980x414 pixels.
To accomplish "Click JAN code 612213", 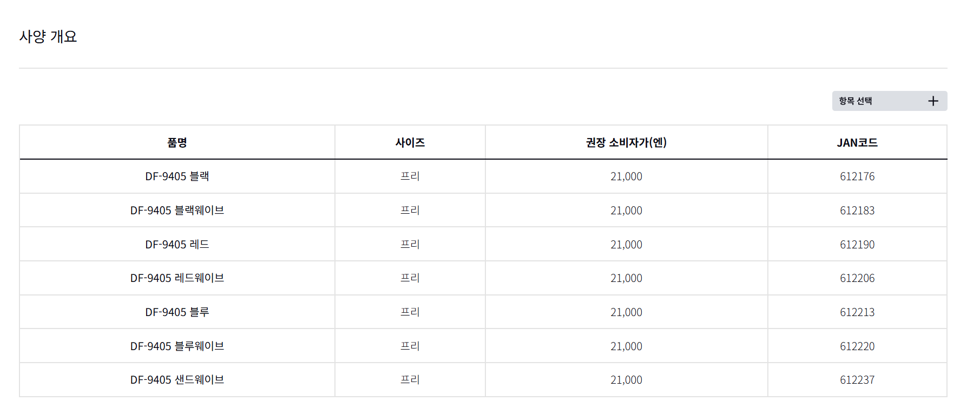I will pyautogui.click(x=857, y=312).
